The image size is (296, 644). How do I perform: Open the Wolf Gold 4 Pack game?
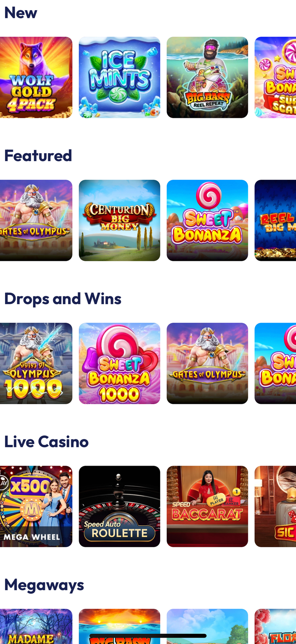click(36, 77)
